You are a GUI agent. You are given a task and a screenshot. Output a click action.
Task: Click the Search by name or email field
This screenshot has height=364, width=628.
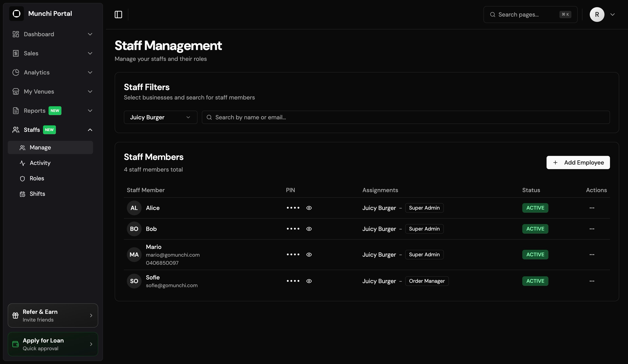406,117
